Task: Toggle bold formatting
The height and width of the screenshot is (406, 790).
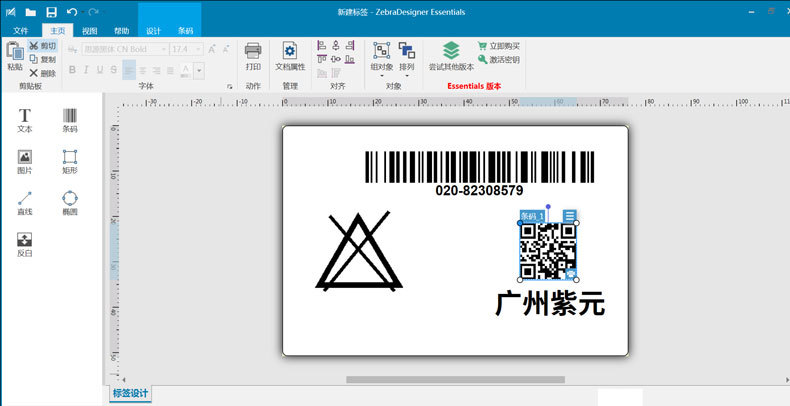Action: pos(72,70)
